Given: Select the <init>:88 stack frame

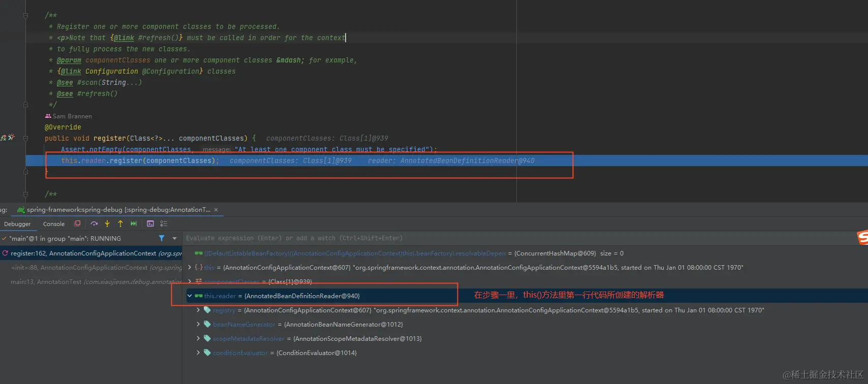Looking at the screenshot, I should (x=91, y=267).
